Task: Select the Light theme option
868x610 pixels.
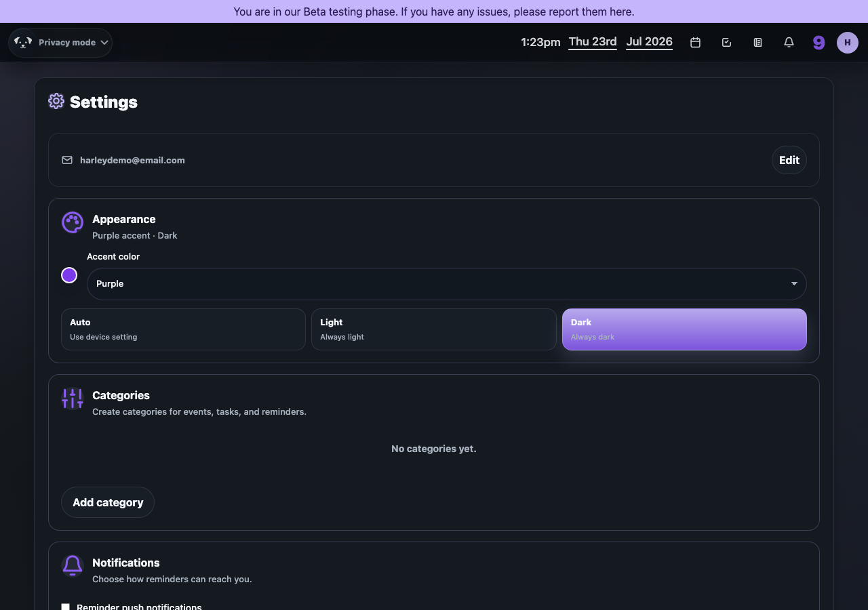Action: [434, 329]
